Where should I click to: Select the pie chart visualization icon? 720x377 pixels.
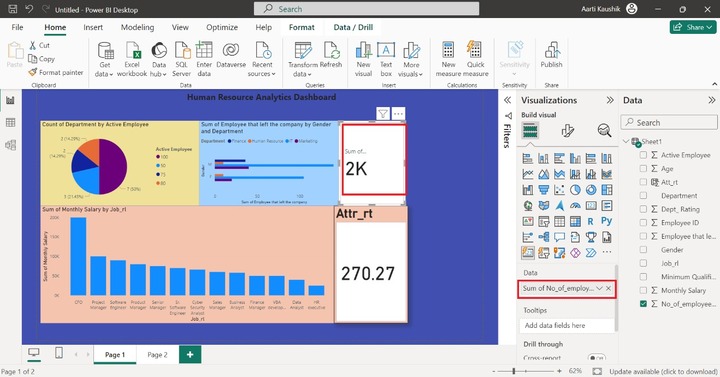coord(575,190)
